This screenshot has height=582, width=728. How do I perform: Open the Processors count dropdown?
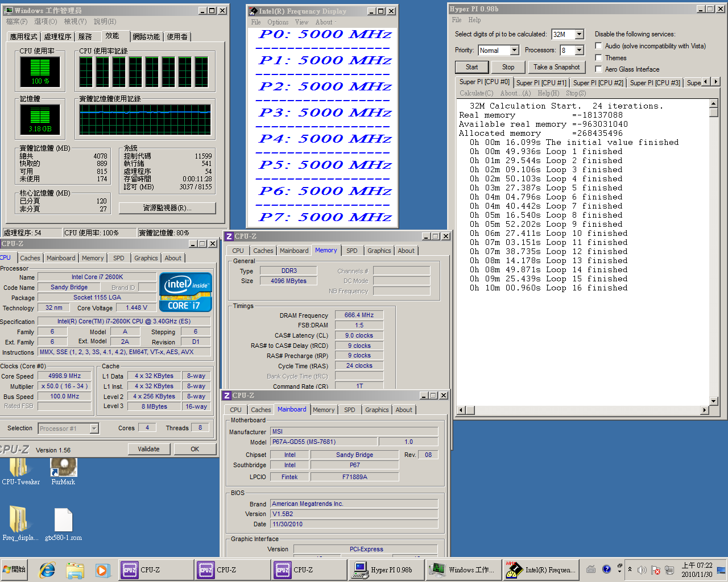579,50
